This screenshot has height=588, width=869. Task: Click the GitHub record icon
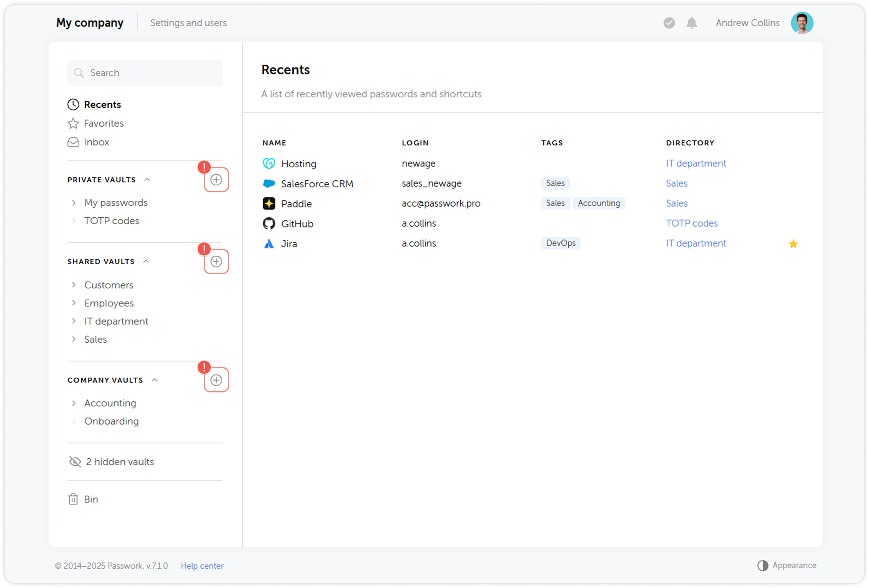269,223
